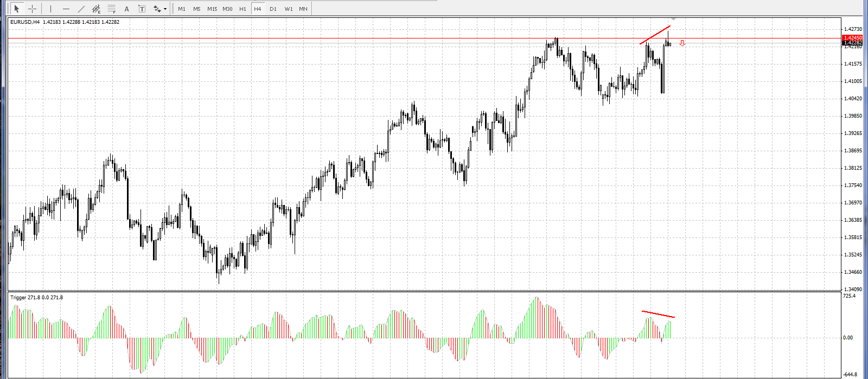
Task: Click the gray chart shift triangle marker
Action: point(673,20)
